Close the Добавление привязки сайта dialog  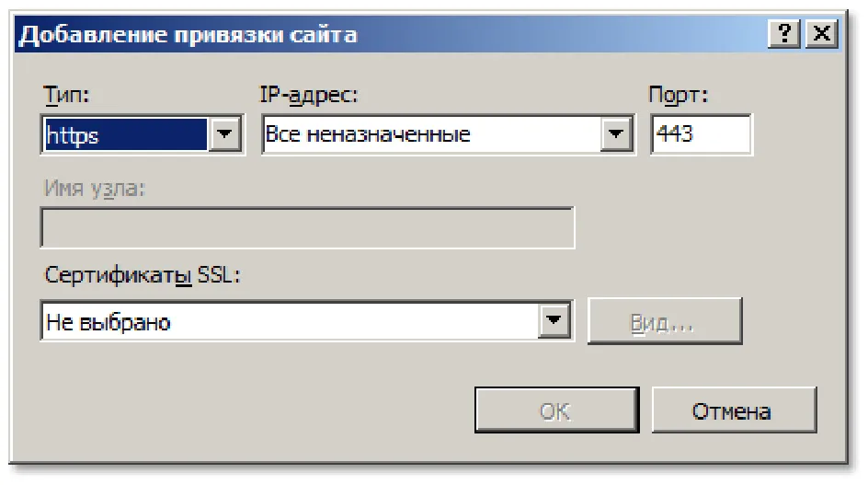[x=821, y=34]
